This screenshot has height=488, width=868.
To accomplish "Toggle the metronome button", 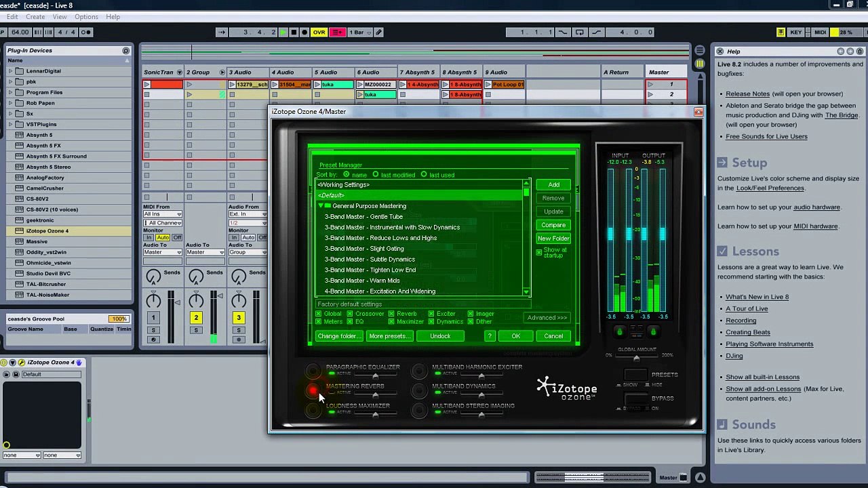I will 86,32.
